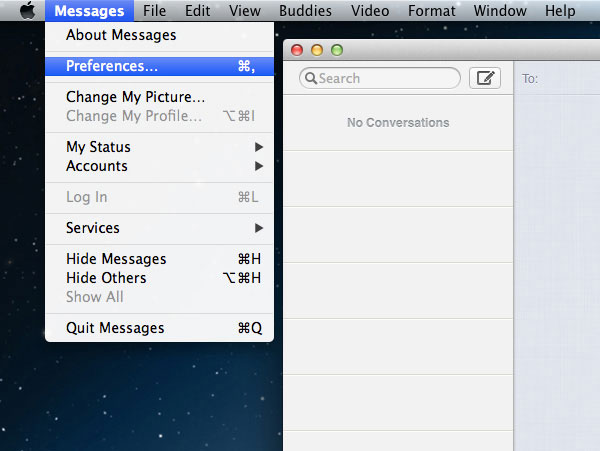Expand the Accounts submenu

tap(159, 166)
